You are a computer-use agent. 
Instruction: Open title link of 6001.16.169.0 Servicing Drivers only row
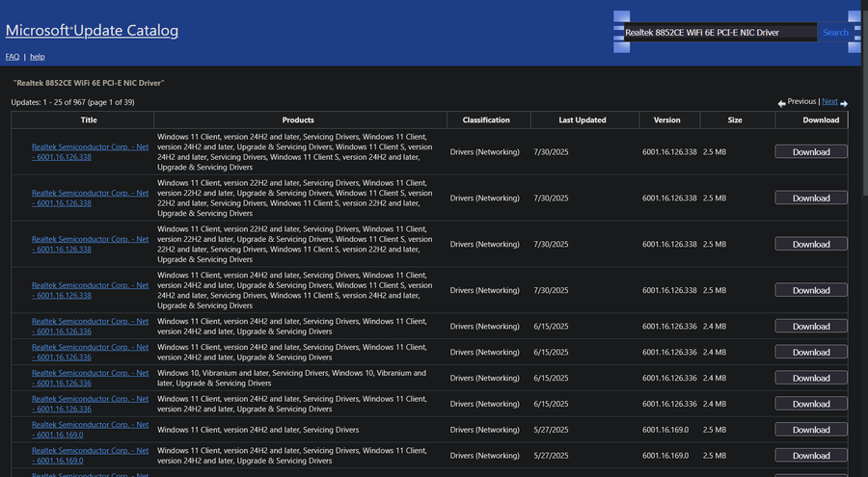click(x=91, y=430)
